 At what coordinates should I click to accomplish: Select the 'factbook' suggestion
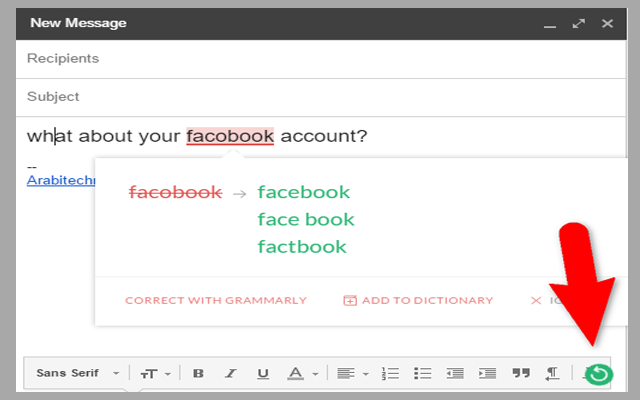[x=302, y=246]
